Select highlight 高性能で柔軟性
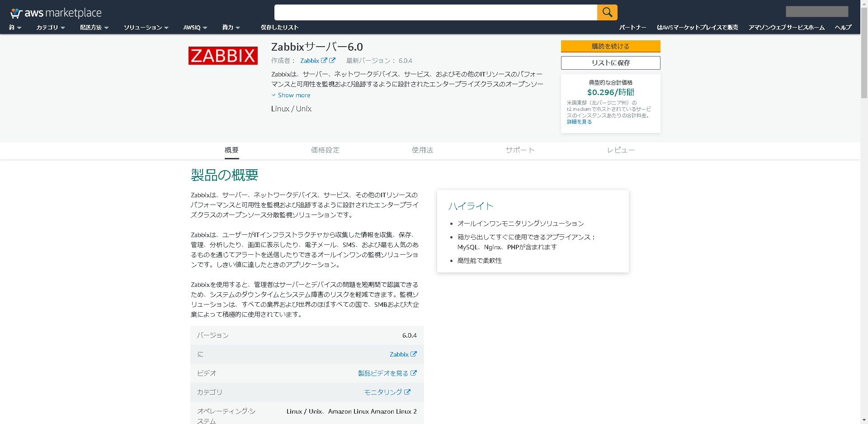Viewport: 868px width, 424px height. (x=480, y=261)
